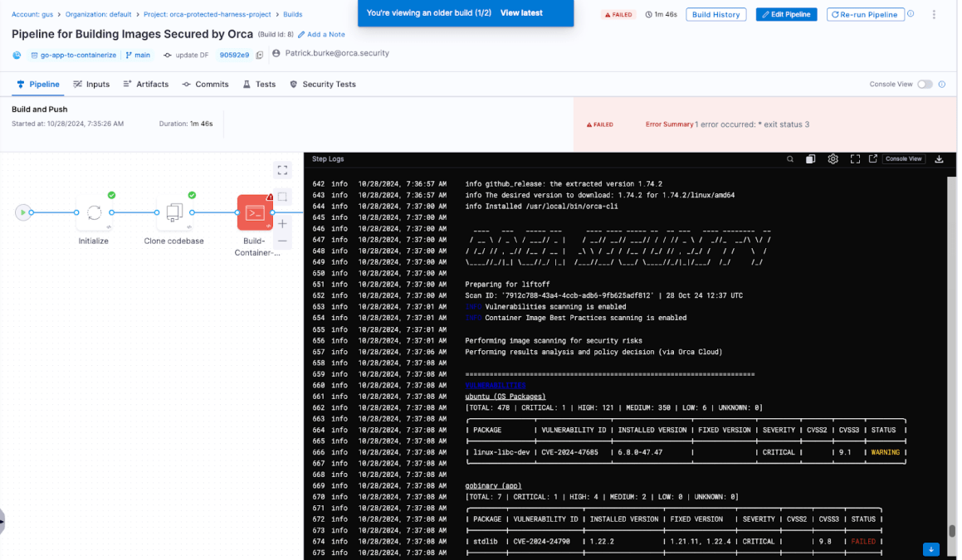Open Organization: default breadcrumb

[x=98, y=14]
